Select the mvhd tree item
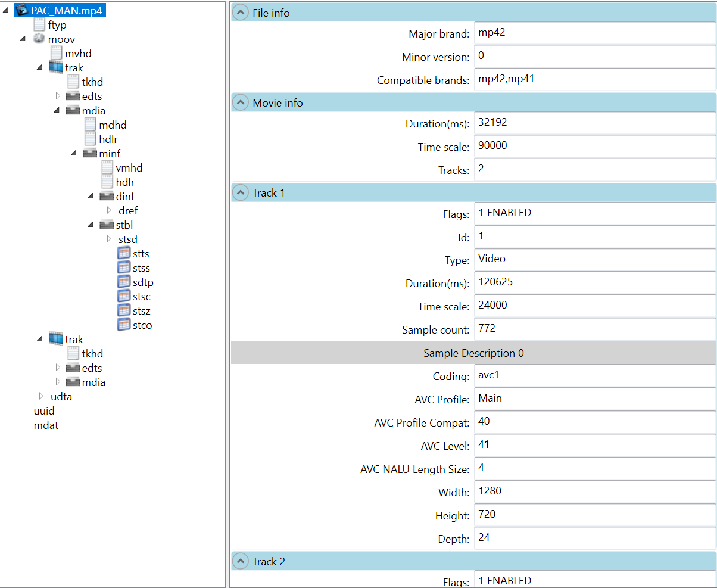This screenshot has width=717, height=588. pos(78,54)
